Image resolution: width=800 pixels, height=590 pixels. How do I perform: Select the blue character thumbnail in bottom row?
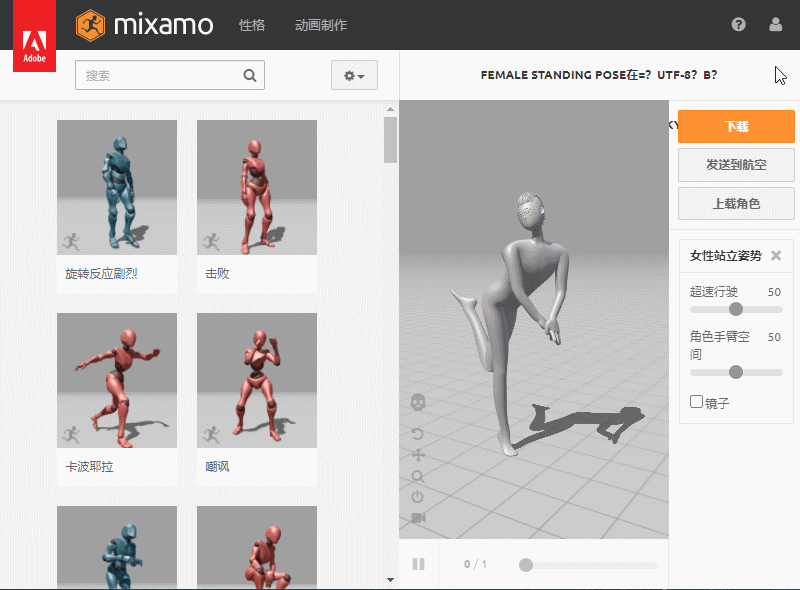pyautogui.click(x=117, y=548)
